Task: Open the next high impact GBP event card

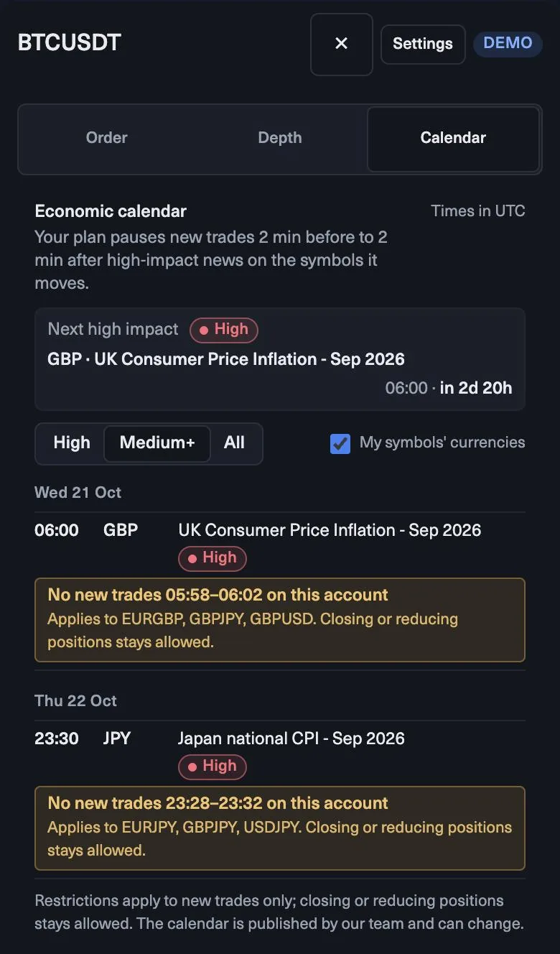Action: [280, 359]
